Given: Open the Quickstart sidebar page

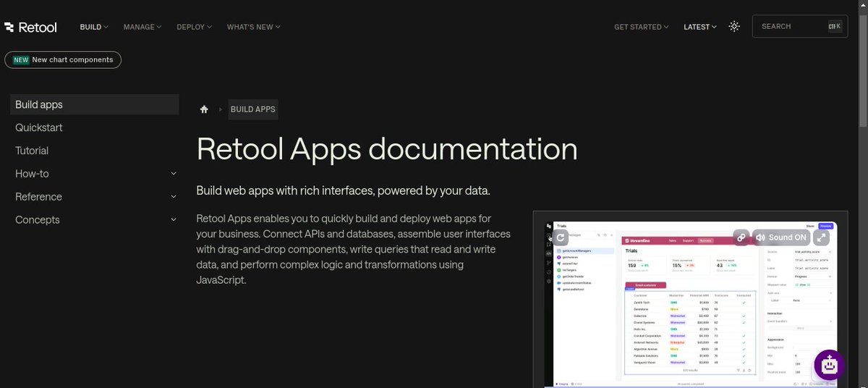Looking at the screenshot, I should pyautogui.click(x=39, y=127).
